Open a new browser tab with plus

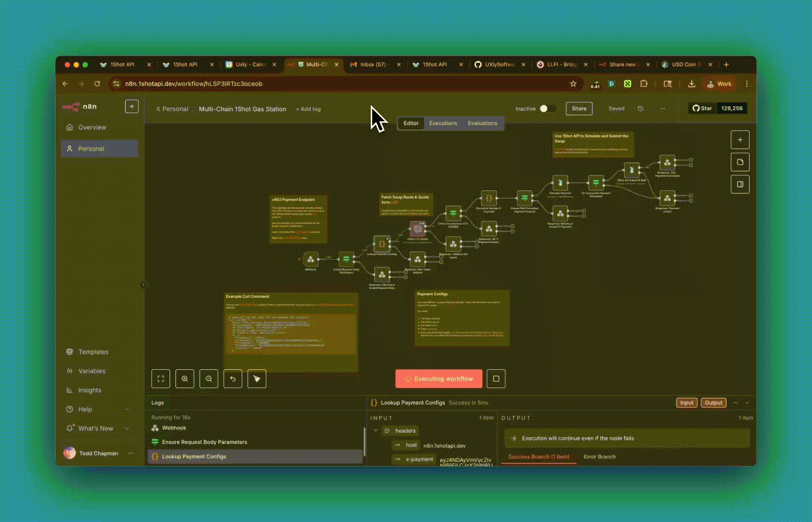coord(726,64)
